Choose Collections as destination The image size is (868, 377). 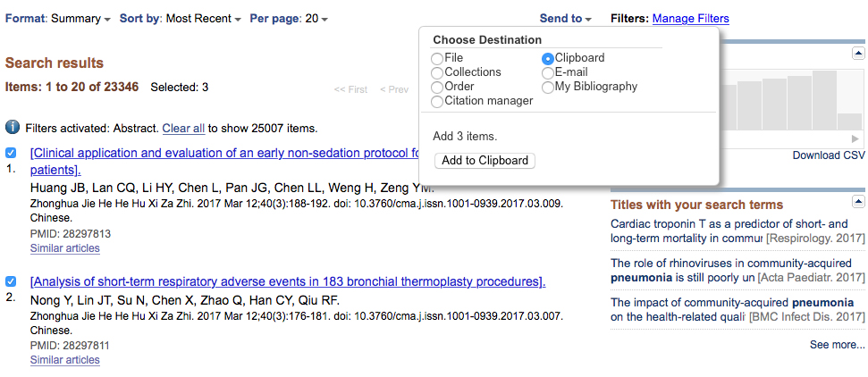tap(437, 72)
